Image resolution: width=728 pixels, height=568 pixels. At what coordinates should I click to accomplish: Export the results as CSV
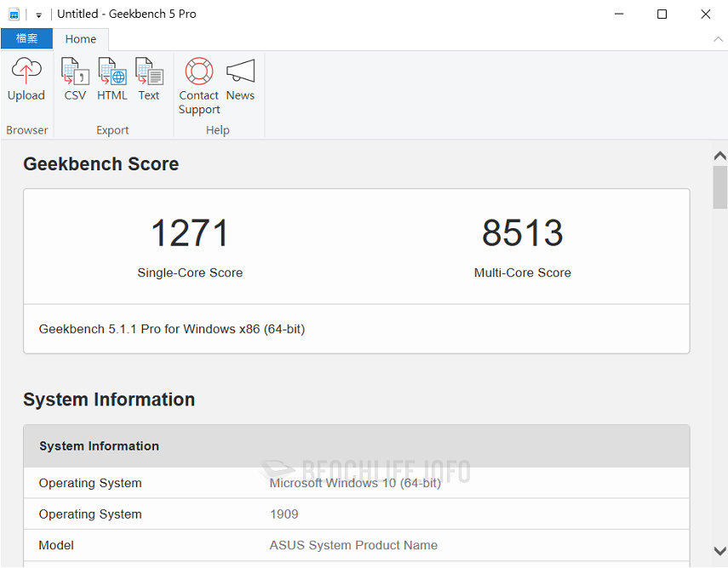click(x=75, y=81)
